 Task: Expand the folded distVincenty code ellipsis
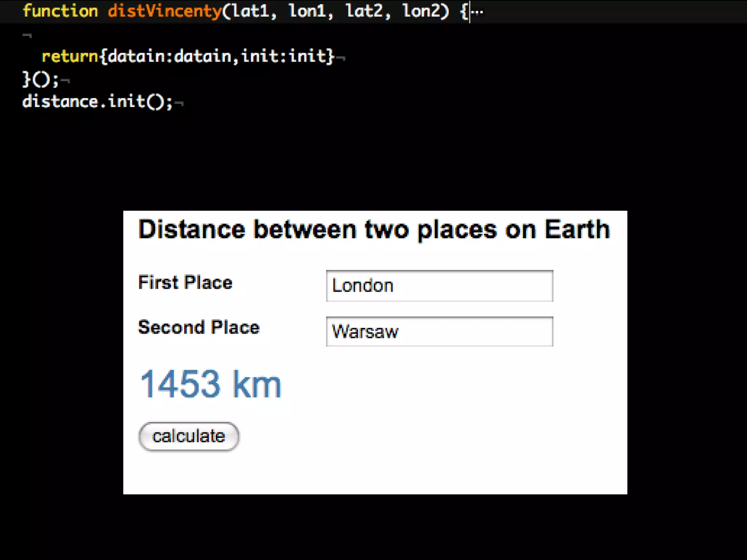478,12
